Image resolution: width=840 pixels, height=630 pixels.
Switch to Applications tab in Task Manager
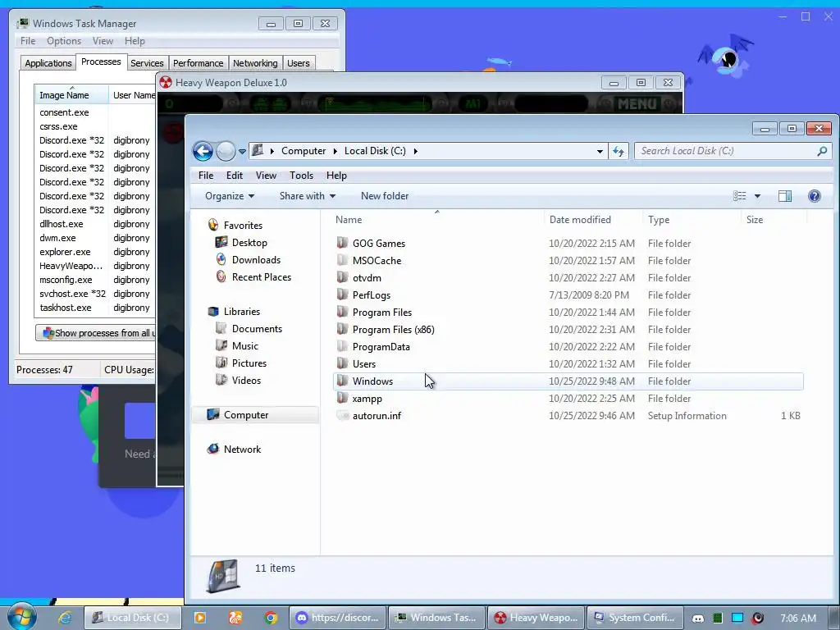click(48, 63)
